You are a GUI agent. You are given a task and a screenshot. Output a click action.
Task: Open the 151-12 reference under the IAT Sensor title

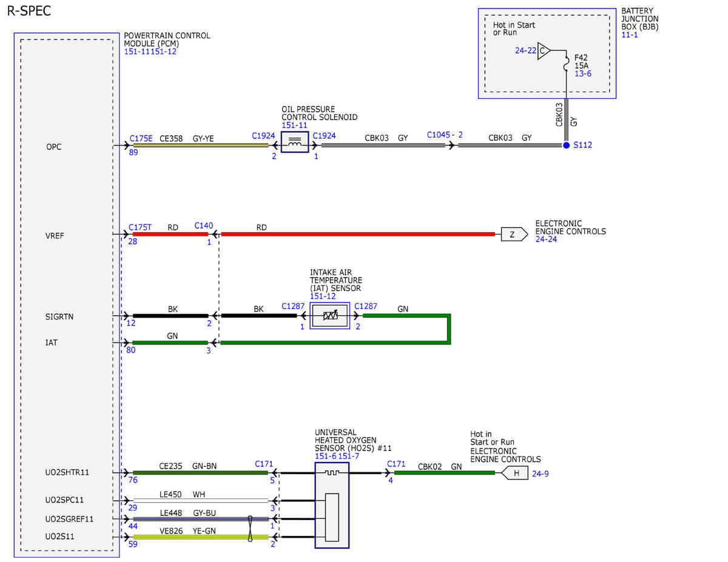pyautogui.click(x=323, y=296)
